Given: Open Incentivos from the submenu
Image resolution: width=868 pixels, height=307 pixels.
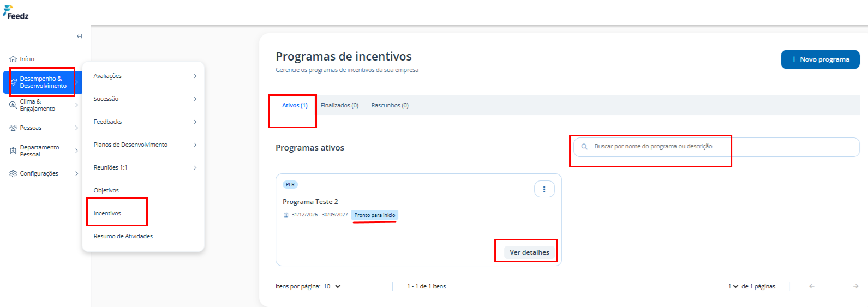Looking at the screenshot, I should pos(107,213).
